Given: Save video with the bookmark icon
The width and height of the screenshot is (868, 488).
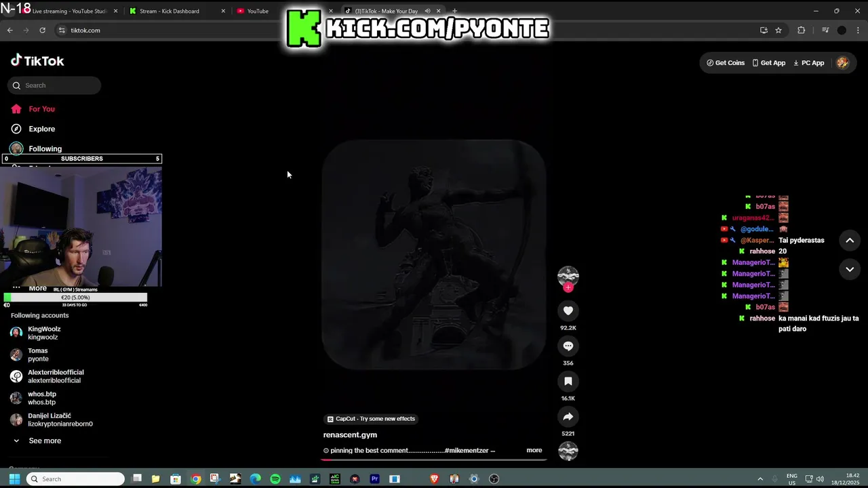Looking at the screenshot, I should (568, 382).
